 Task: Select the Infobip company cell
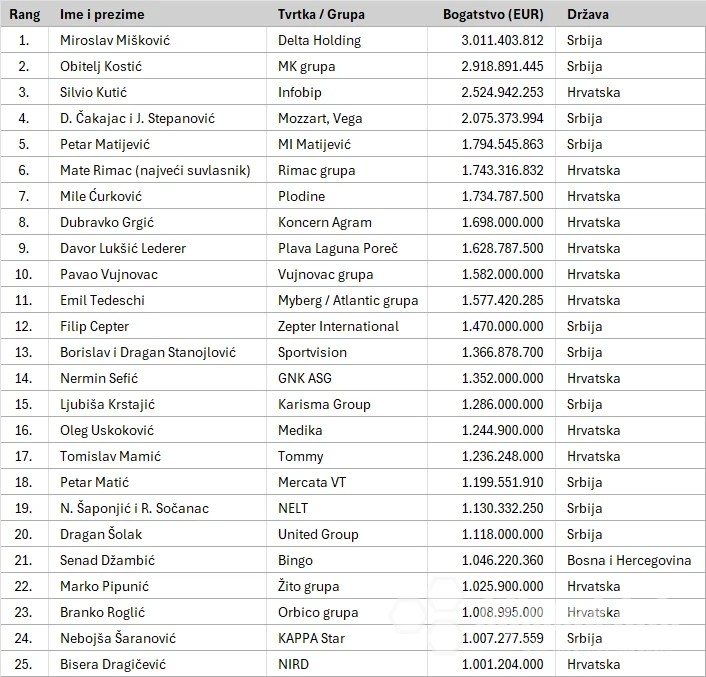[347, 93]
